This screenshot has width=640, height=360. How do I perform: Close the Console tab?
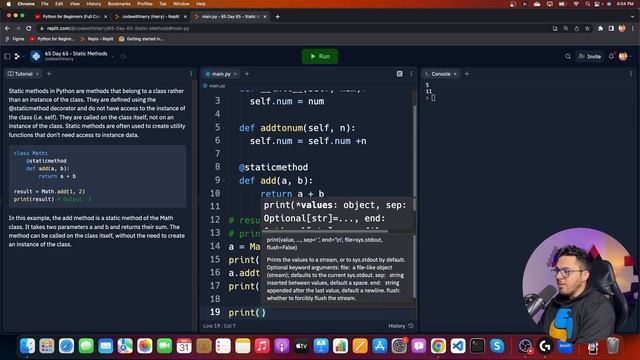click(x=455, y=74)
